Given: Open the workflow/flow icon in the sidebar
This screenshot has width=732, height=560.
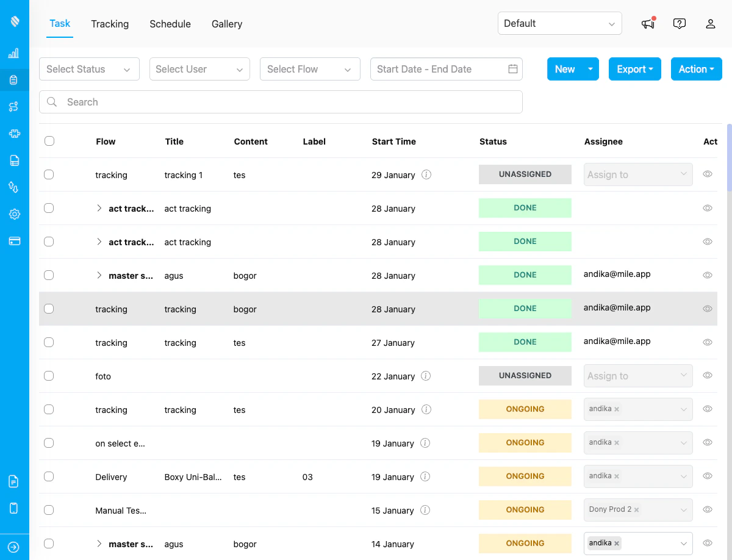Looking at the screenshot, I should [13, 106].
